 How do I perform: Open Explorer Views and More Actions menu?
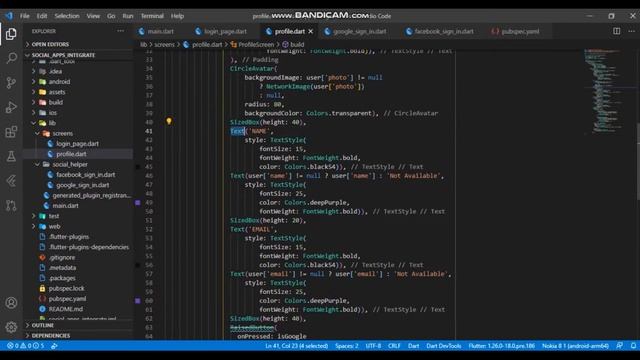(x=120, y=31)
